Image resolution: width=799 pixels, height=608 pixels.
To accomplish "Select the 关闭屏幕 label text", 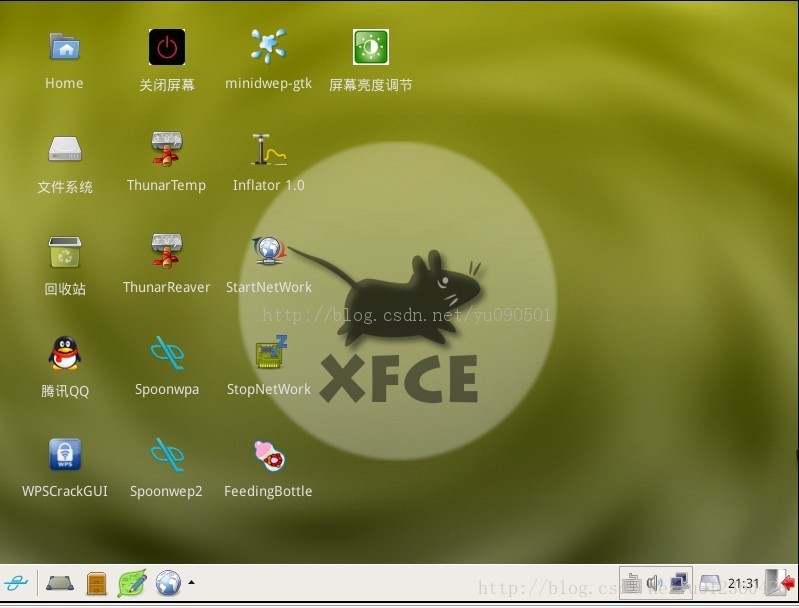I will (x=167, y=85).
